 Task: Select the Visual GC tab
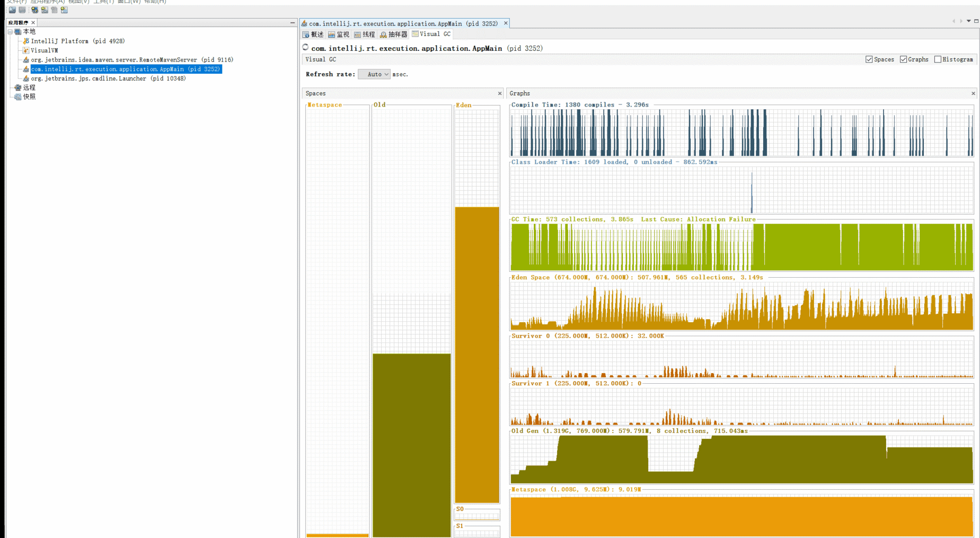431,34
